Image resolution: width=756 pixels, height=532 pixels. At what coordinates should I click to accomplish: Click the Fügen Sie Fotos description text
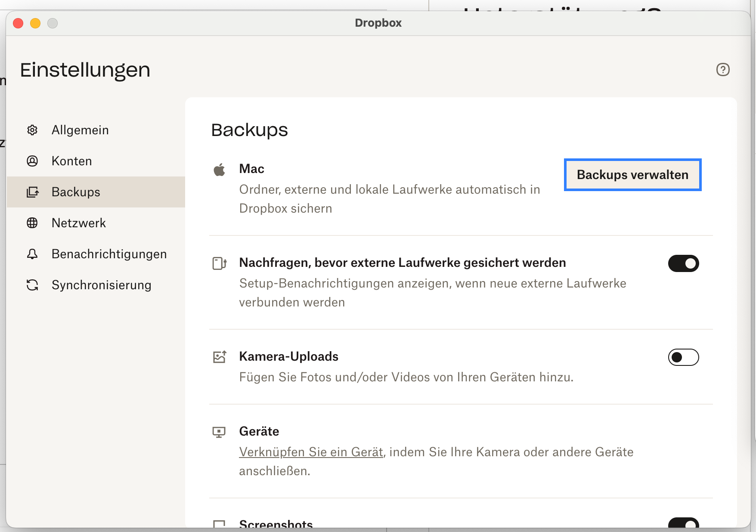click(x=406, y=377)
